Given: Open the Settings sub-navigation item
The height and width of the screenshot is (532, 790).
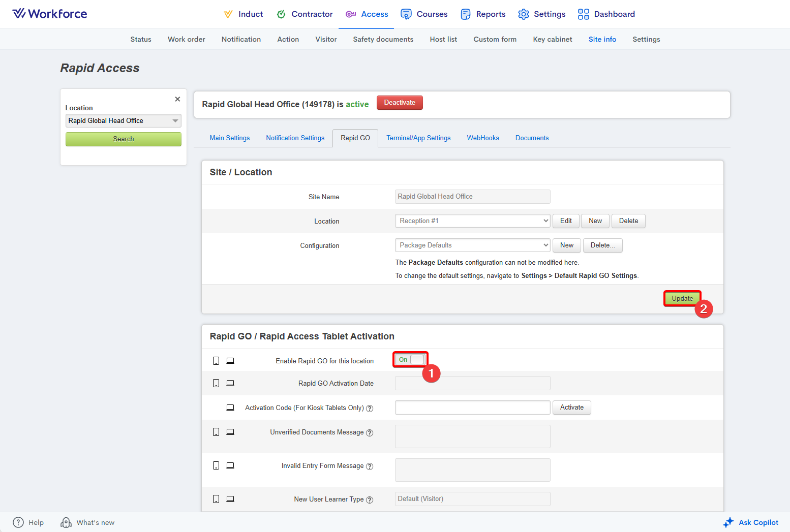Looking at the screenshot, I should (x=646, y=39).
